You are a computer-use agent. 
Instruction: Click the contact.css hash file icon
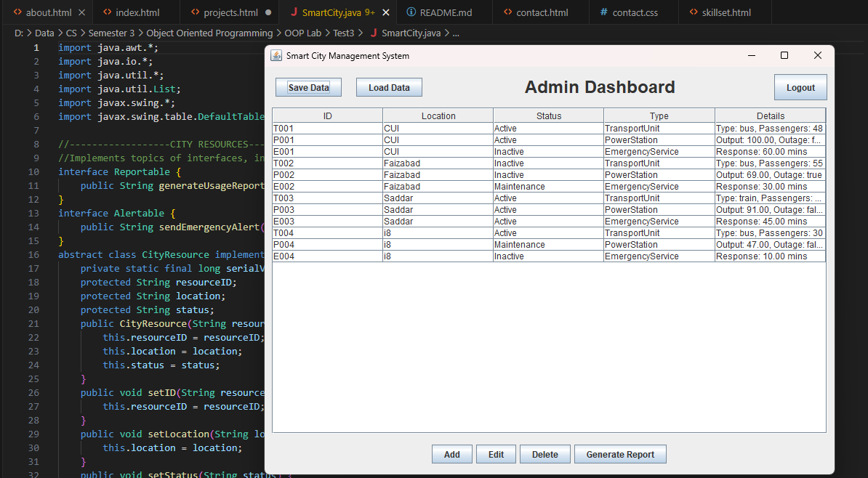click(604, 12)
